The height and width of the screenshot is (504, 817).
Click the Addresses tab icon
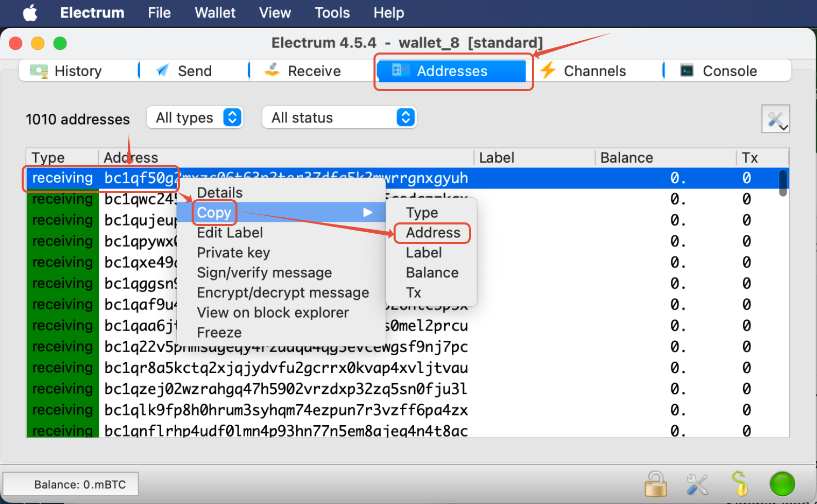point(401,70)
